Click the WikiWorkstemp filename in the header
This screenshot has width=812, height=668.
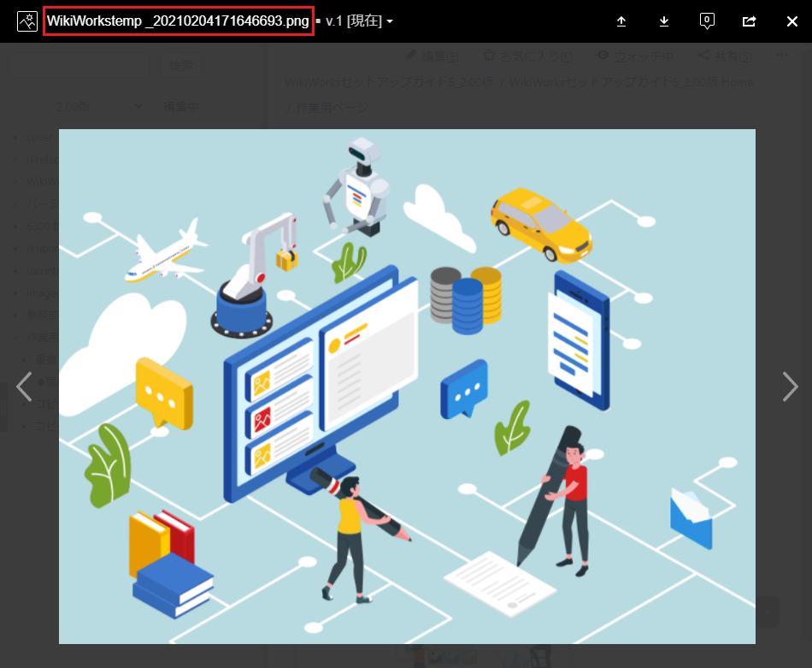click(178, 21)
